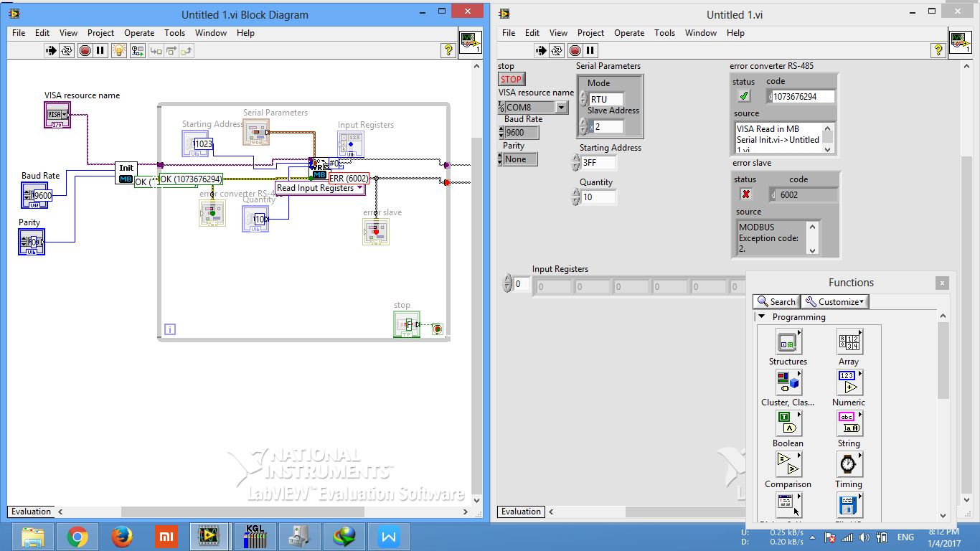The image size is (980, 551).
Task: Open VISA resource name COM8 dropdown
Action: [x=561, y=108]
